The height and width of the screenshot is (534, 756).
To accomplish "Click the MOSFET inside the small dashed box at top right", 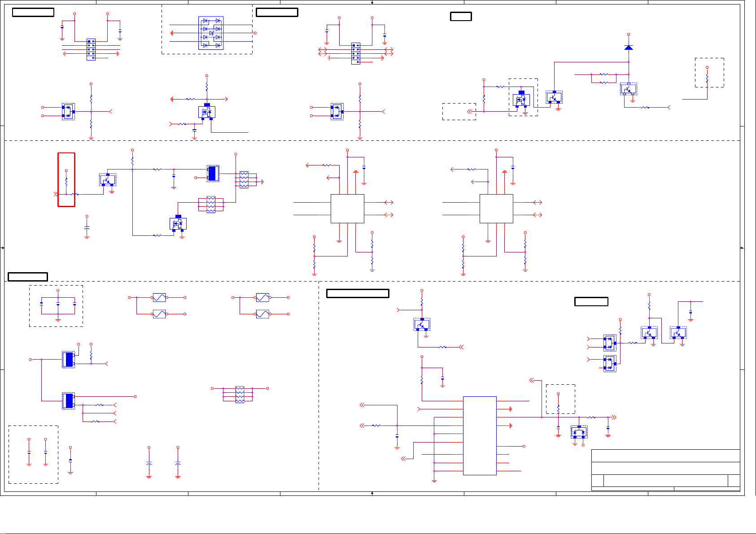I will pyautogui.click(x=521, y=99).
